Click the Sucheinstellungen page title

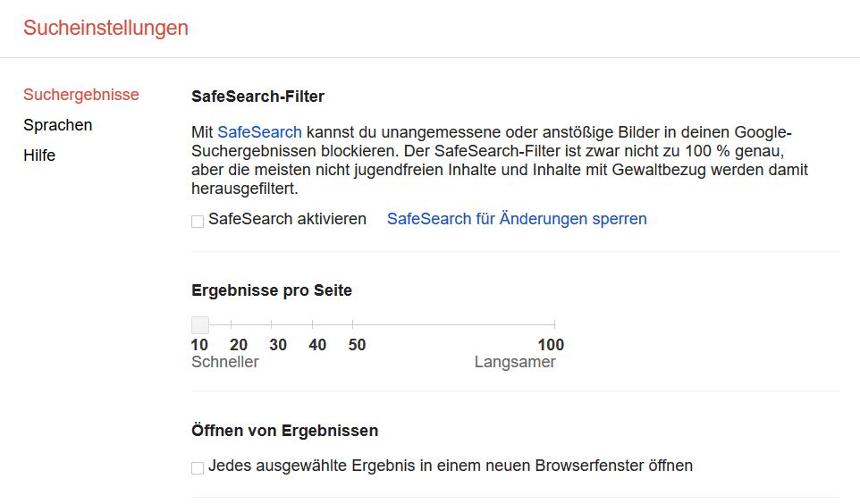point(105,28)
